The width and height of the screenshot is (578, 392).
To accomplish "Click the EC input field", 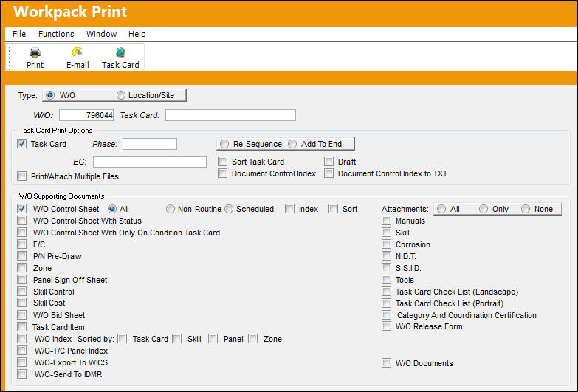I will [150, 162].
